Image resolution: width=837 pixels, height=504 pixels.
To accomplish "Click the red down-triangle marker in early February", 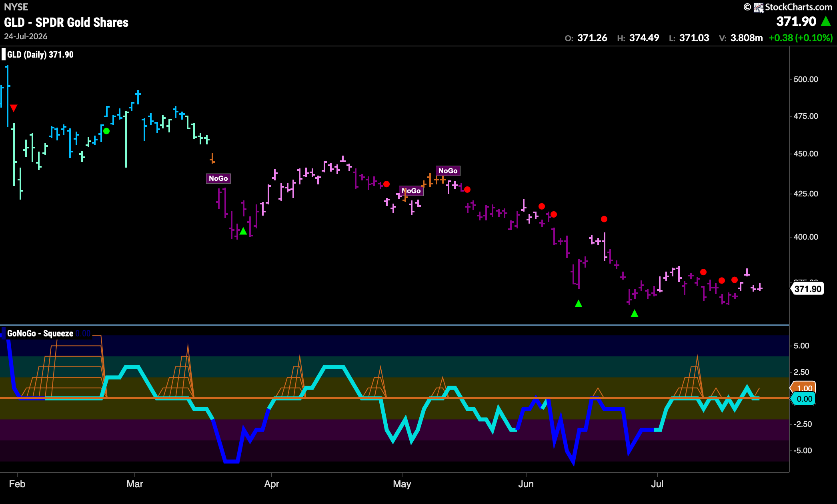I will (14, 108).
